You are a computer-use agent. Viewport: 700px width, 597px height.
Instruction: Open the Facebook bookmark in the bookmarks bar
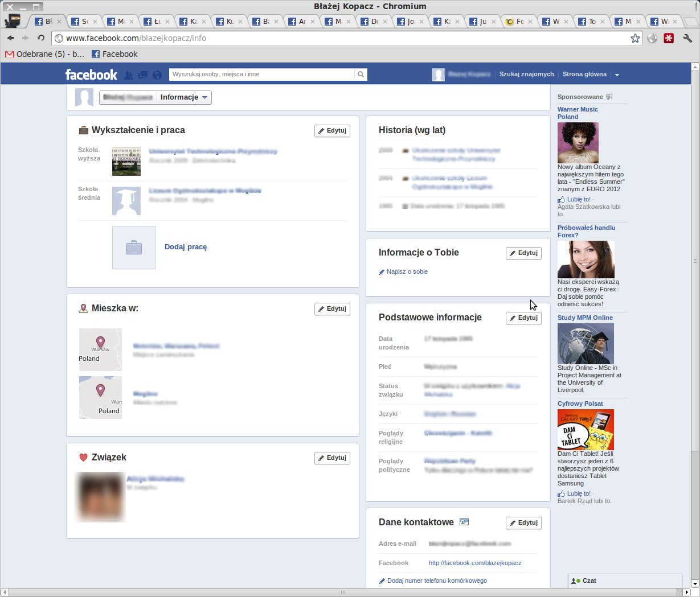tap(114, 54)
